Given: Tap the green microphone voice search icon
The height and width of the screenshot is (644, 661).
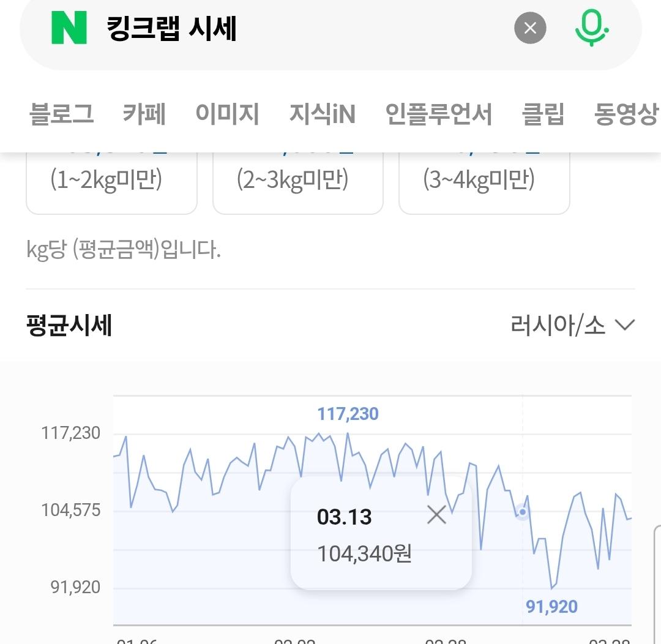Looking at the screenshot, I should pyautogui.click(x=591, y=28).
